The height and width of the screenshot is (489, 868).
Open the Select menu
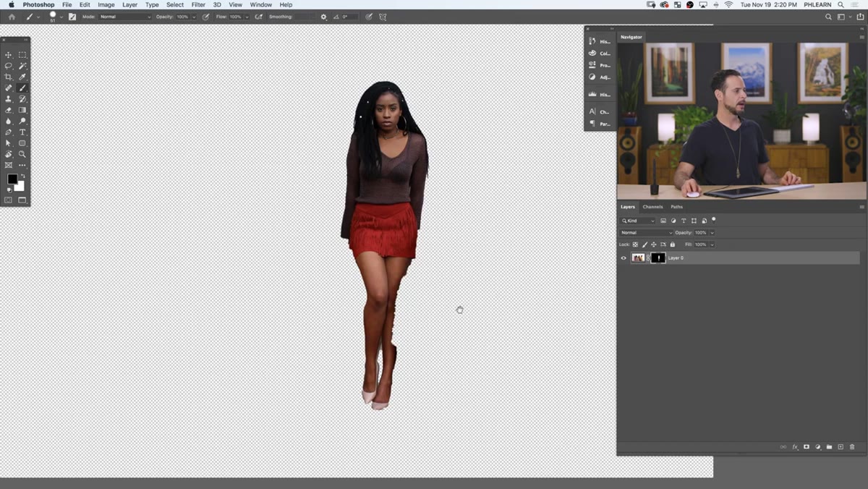(x=175, y=5)
